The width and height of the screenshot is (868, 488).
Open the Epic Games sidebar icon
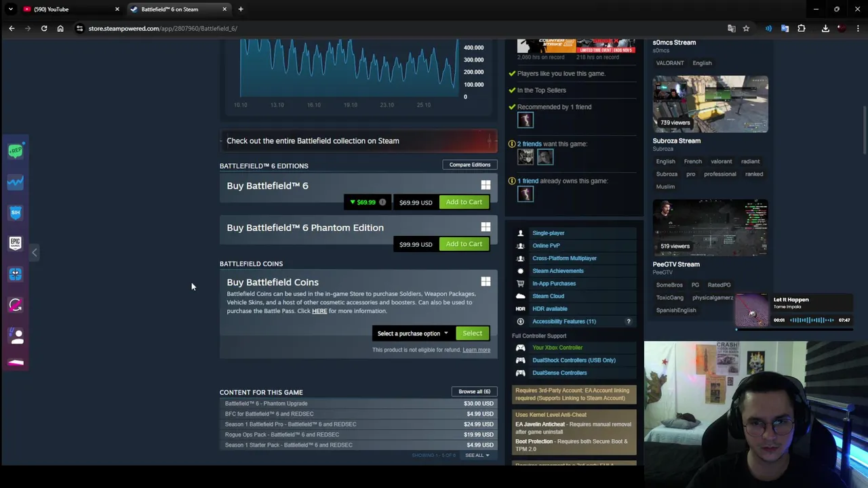(x=16, y=243)
